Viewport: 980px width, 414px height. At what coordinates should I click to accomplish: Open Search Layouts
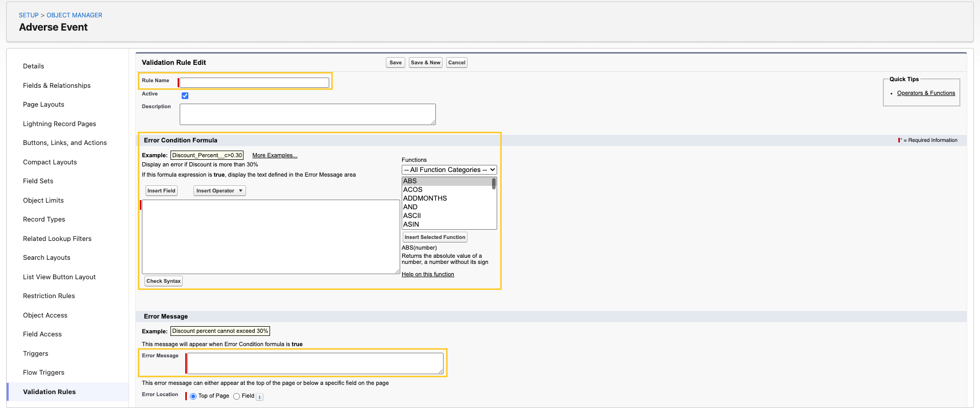pos(46,258)
